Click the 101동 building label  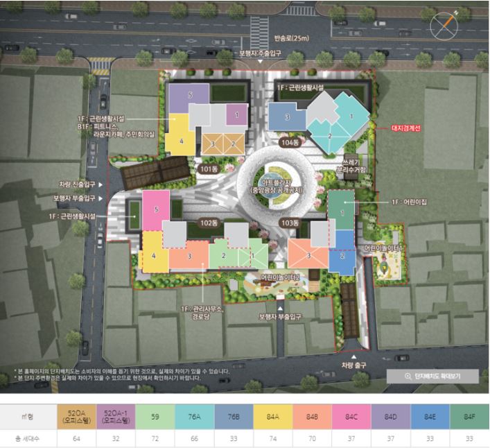pos(209,169)
